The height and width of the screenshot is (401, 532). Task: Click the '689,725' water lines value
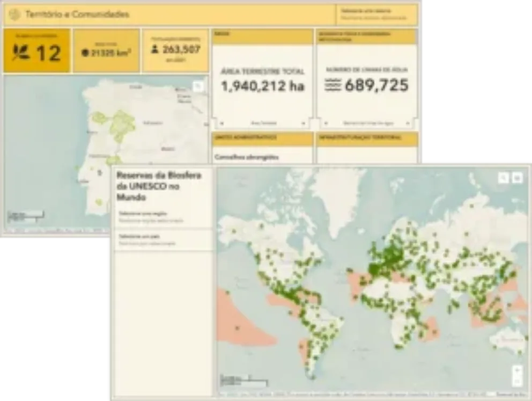pos(376,85)
